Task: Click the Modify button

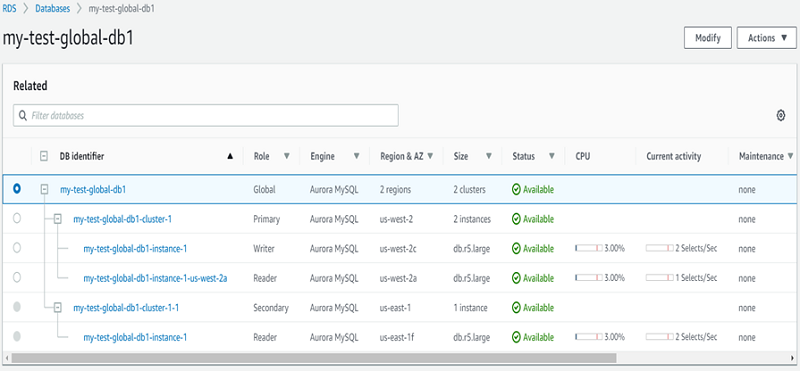Action: coord(708,38)
